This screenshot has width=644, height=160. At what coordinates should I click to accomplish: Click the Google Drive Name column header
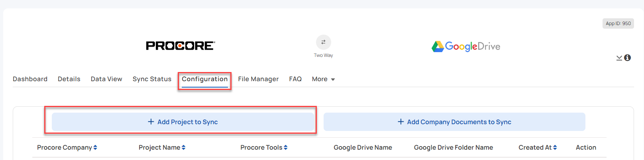363,148
